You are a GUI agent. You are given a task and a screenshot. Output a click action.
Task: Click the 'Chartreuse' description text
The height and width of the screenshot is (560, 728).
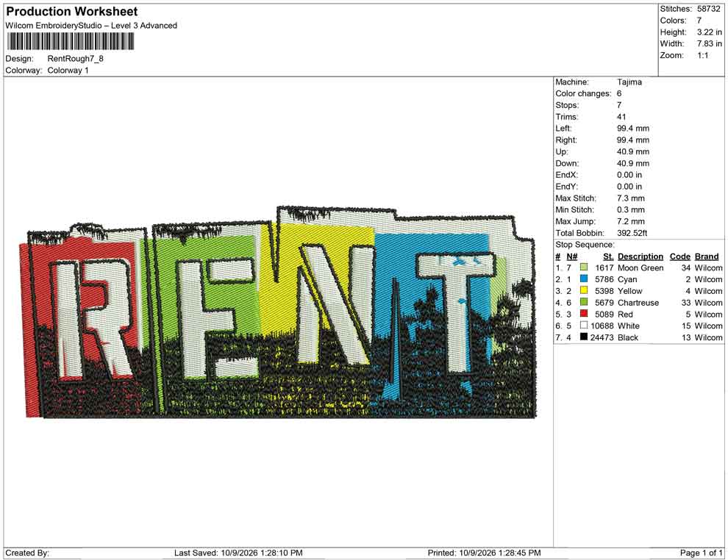click(x=638, y=303)
